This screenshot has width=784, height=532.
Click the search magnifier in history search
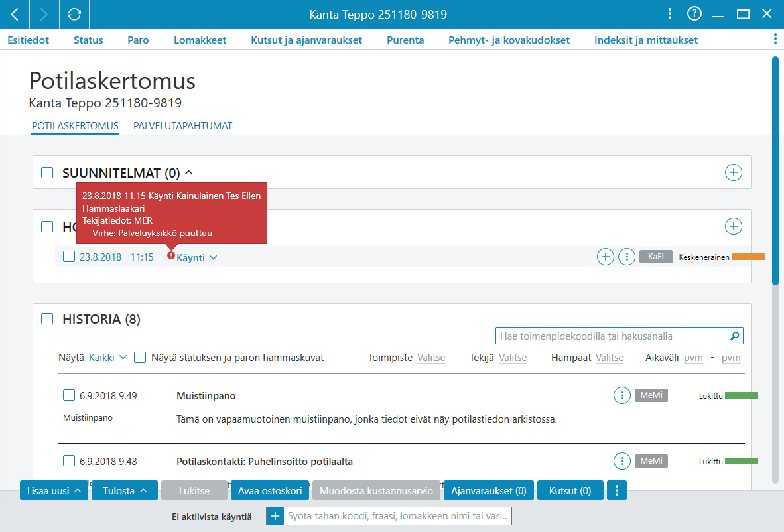pos(734,336)
